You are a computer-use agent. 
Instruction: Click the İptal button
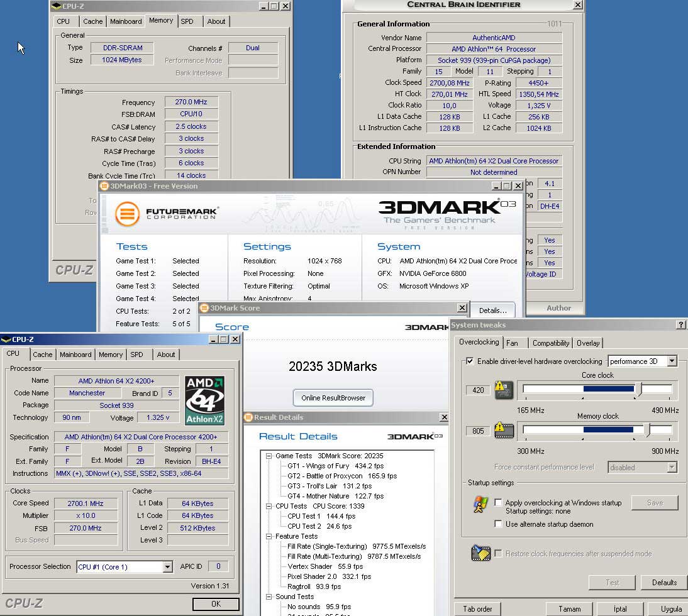click(620, 608)
